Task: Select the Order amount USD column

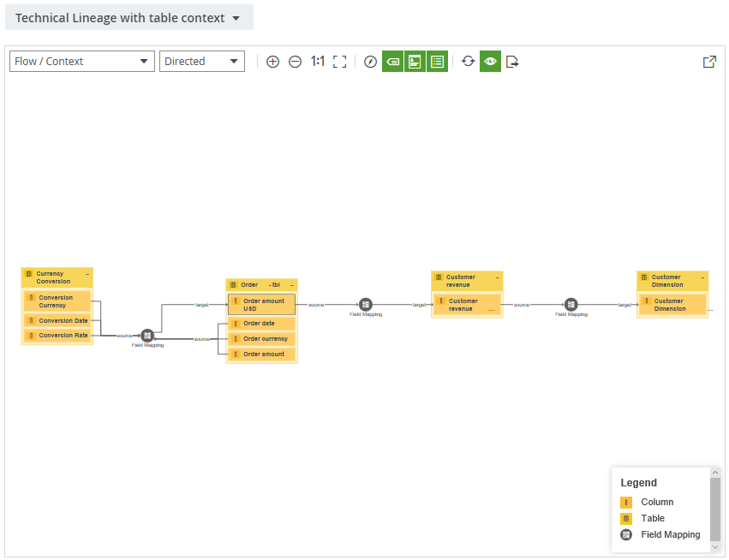Action: click(x=262, y=305)
